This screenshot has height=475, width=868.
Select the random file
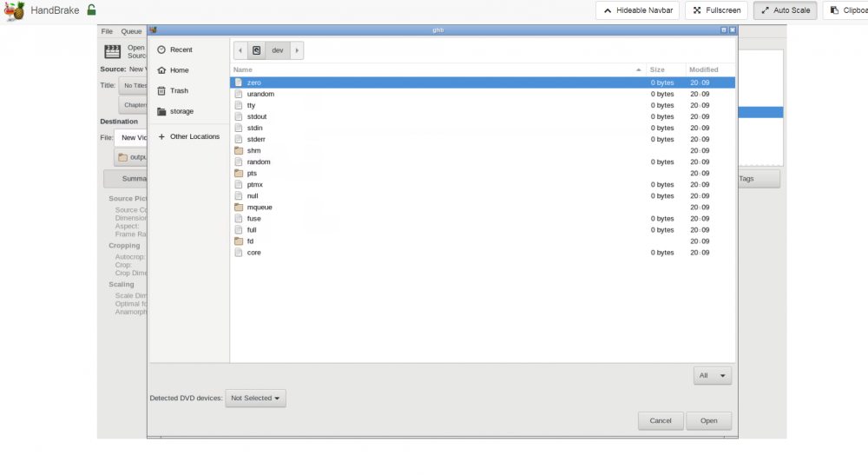pyautogui.click(x=482, y=162)
